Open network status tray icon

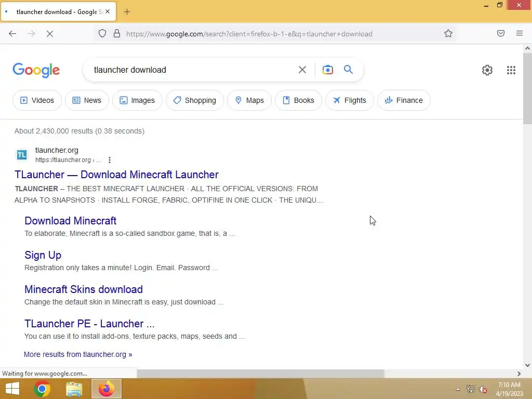(x=471, y=389)
